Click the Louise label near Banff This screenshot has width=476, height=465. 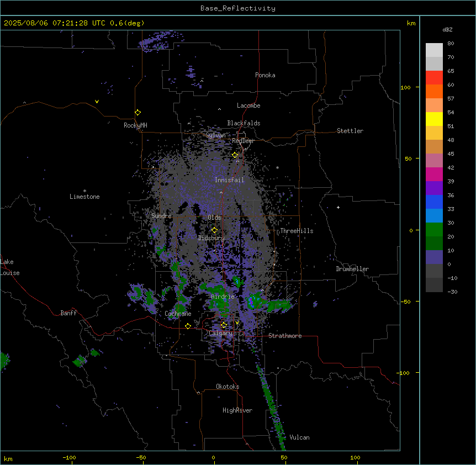[10, 273]
